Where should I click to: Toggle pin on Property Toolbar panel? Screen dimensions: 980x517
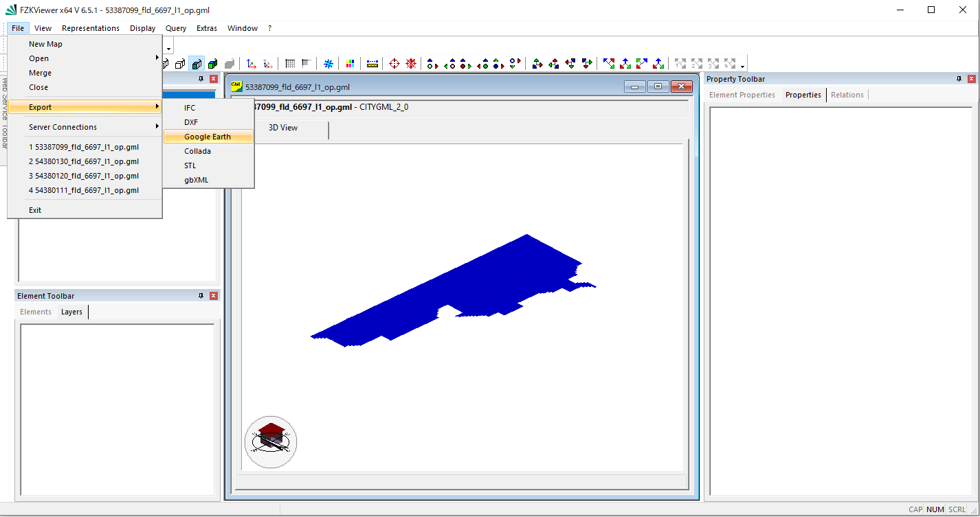point(959,79)
